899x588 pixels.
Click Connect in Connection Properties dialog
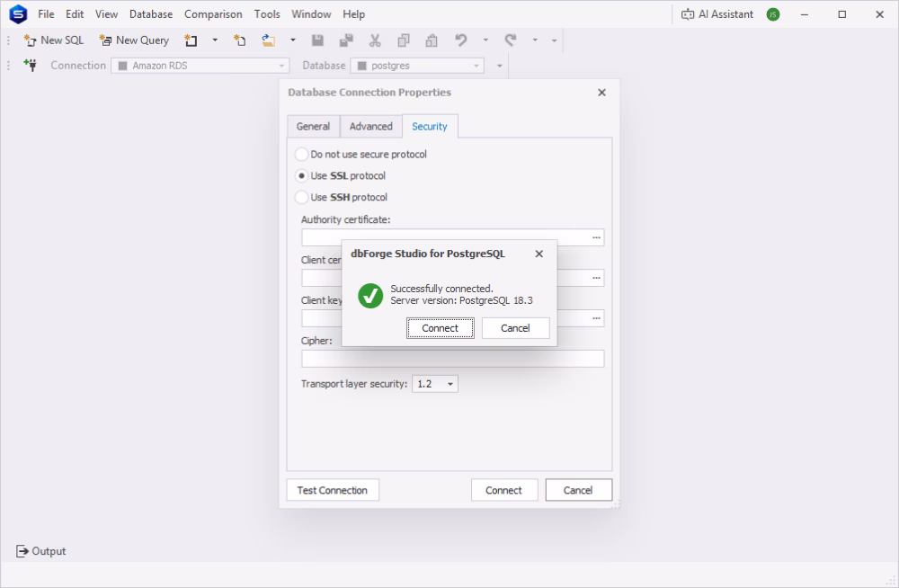coord(504,490)
